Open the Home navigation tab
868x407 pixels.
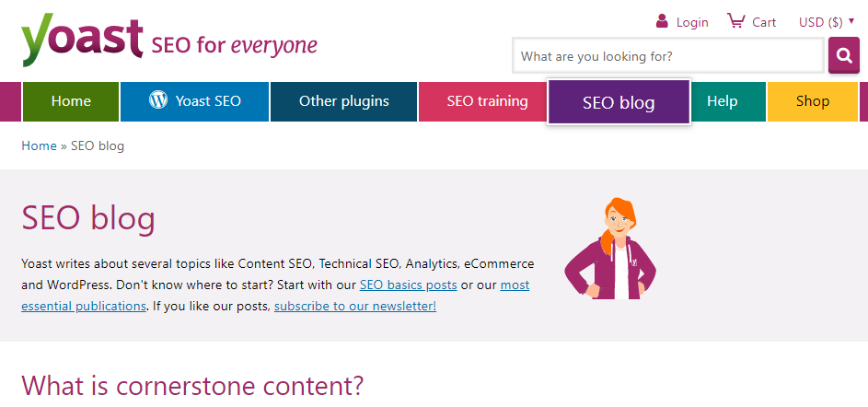pyautogui.click(x=71, y=101)
